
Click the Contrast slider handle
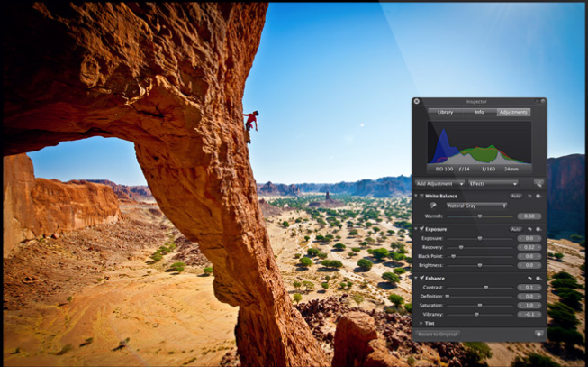coord(486,287)
